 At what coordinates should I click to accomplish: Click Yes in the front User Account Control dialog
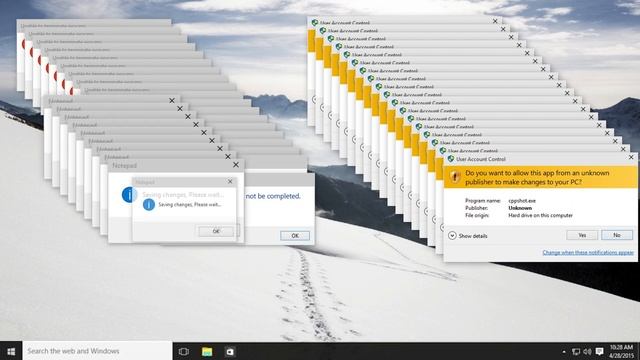582,235
